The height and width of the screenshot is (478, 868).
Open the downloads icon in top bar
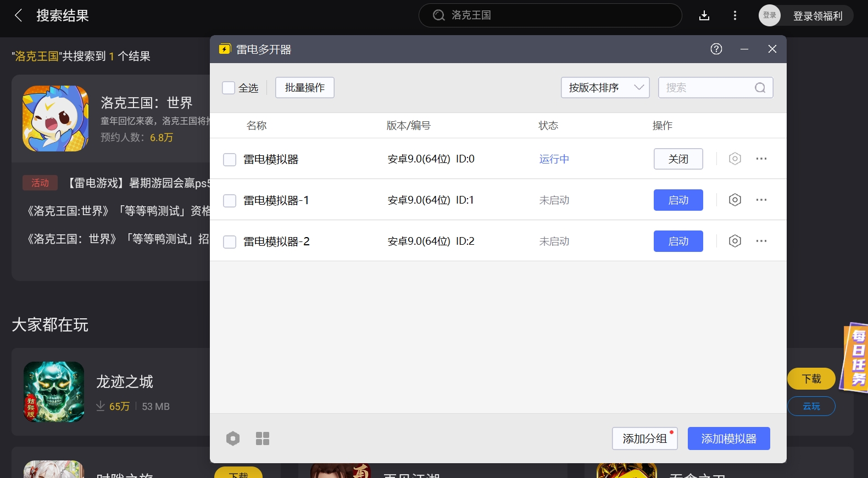tap(704, 15)
